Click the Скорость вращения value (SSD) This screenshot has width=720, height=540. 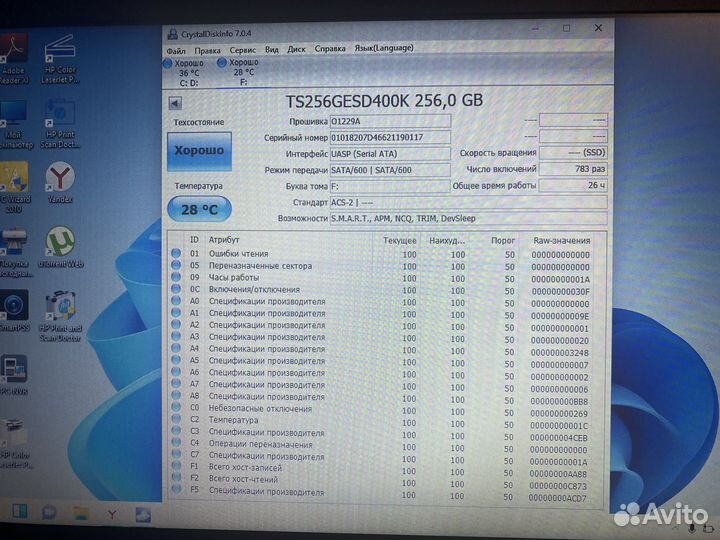tap(573, 152)
